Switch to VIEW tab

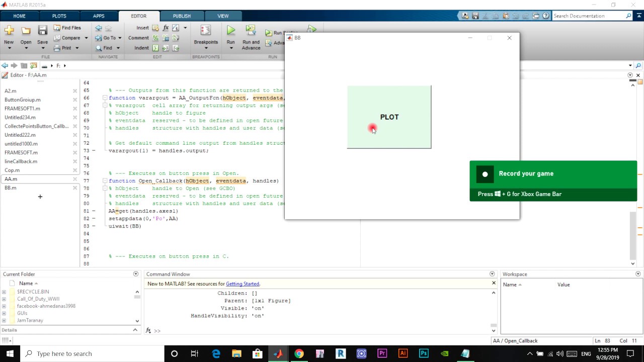click(x=223, y=16)
